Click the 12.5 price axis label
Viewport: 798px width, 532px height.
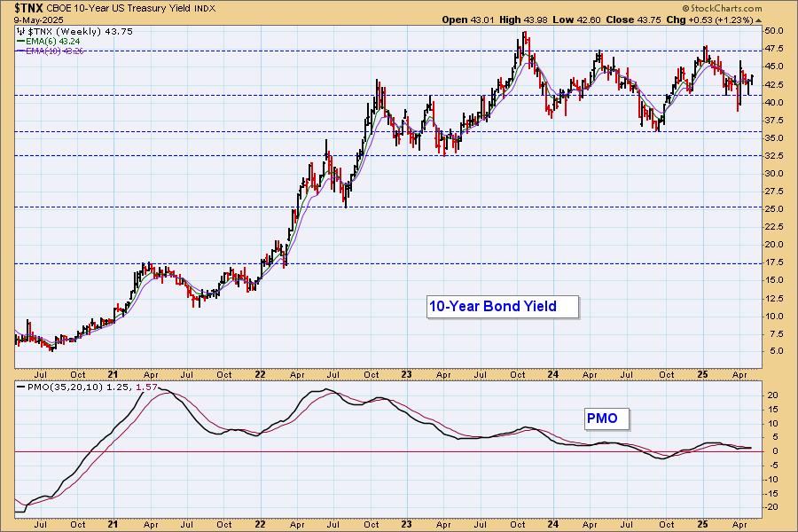click(x=773, y=298)
